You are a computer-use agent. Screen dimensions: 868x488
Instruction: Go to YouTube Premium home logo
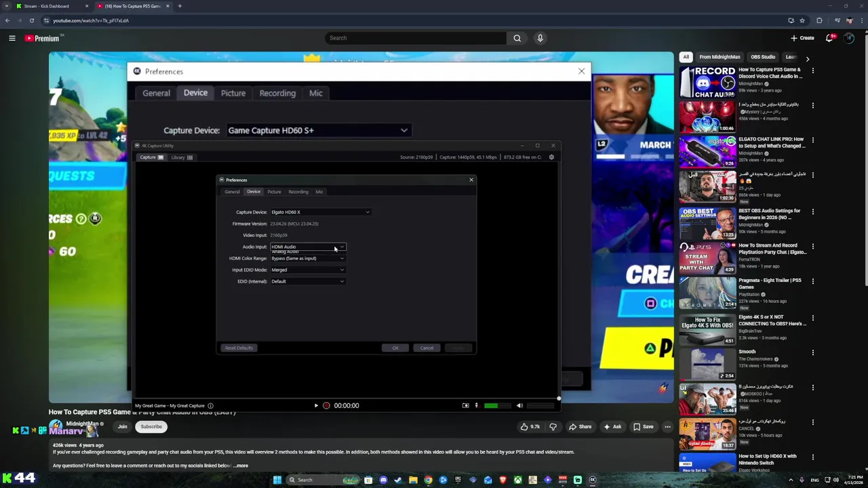point(42,38)
